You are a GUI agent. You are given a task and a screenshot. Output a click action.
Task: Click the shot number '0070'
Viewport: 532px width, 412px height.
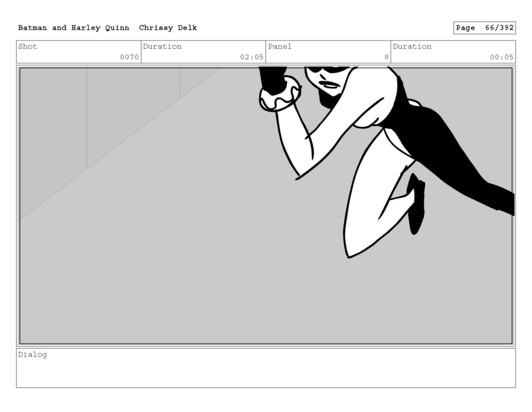coord(129,57)
